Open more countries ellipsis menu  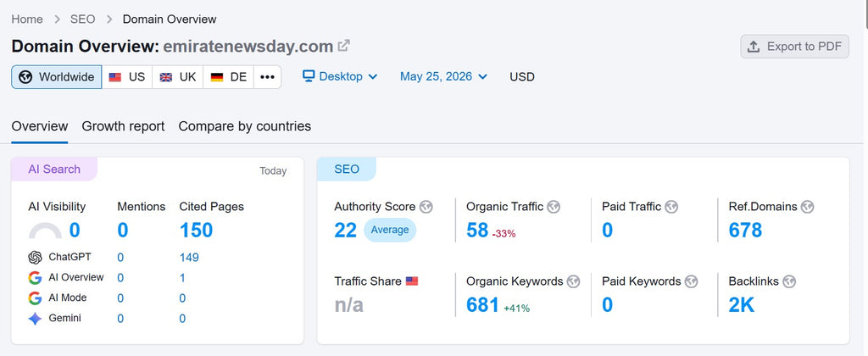267,77
